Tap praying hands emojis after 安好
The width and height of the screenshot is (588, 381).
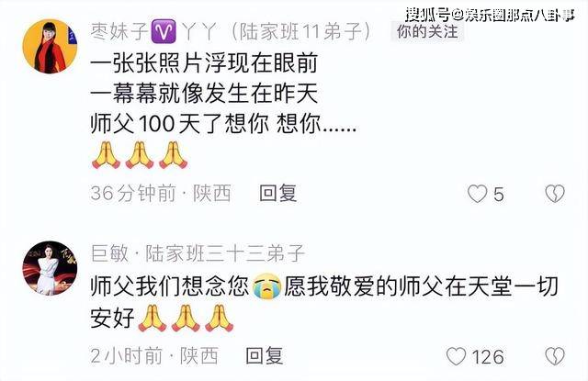[x=186, y=319]
